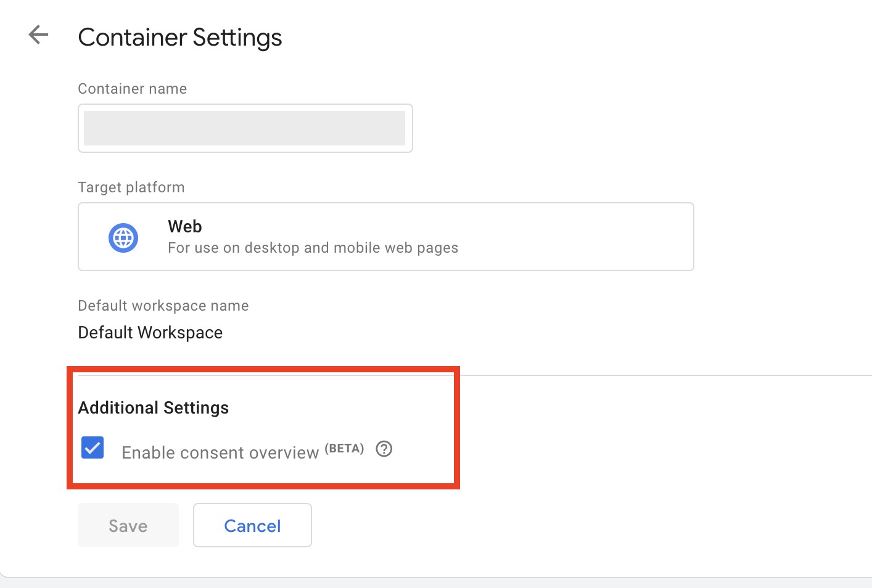Click the divider line above Additional Settings

617,375
